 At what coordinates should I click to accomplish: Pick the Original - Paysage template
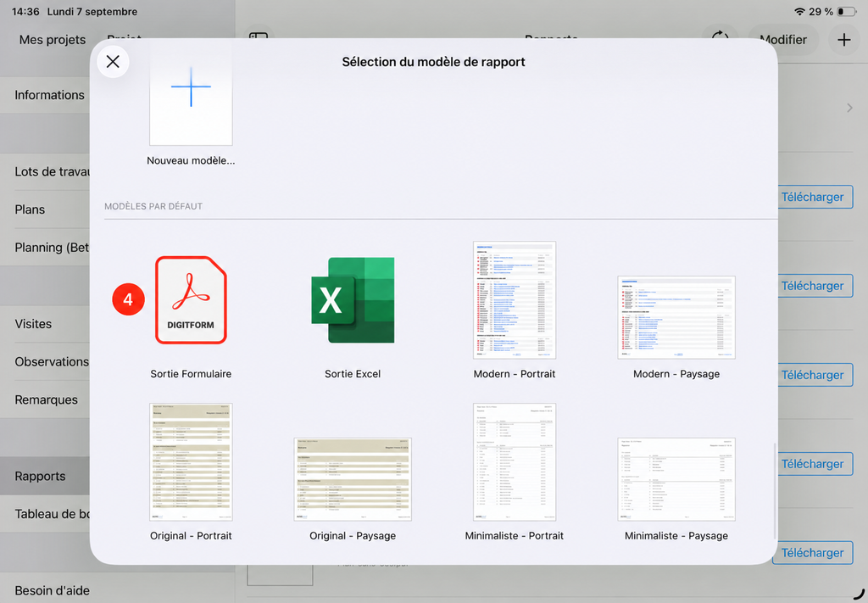coord(353,479)
